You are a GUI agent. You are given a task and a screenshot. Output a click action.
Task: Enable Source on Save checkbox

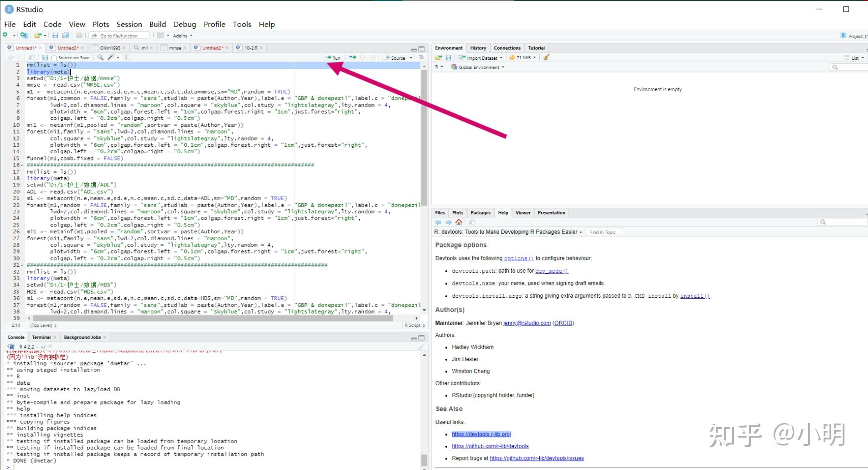pyautogui.click(x=54, y=58)
